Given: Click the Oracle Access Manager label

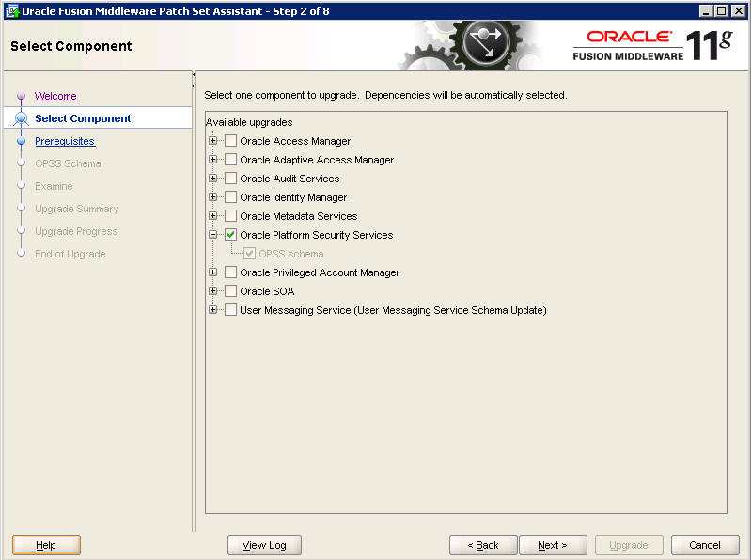Looking at the screenshot, I should point(295,141).
